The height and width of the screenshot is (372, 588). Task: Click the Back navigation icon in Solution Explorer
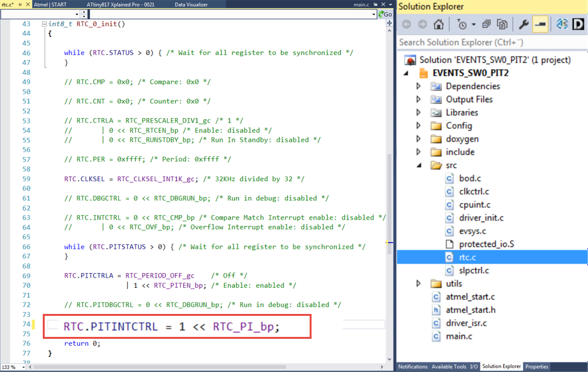click(x=407, y=24)
